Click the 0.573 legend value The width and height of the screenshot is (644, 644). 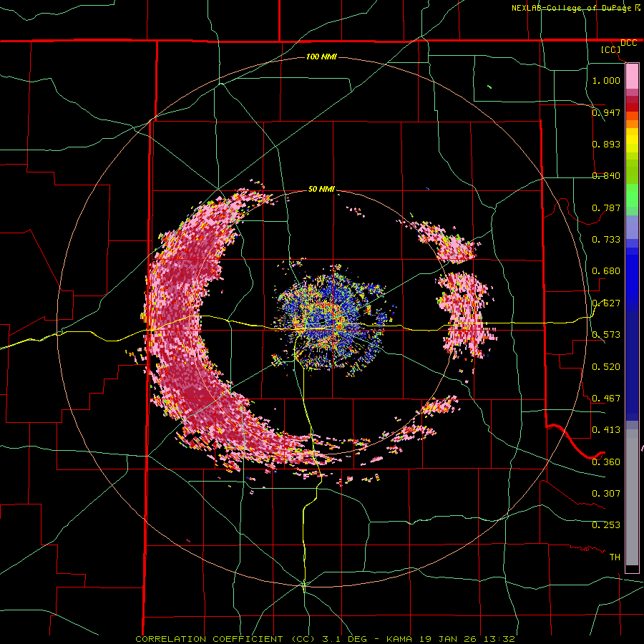(x=606, y=334)
